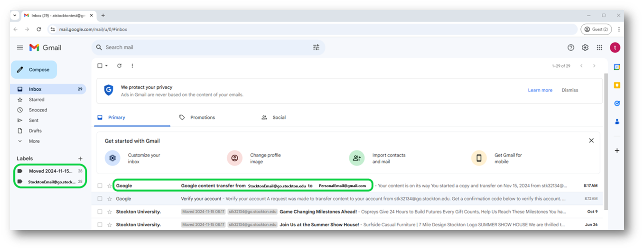Switch to the Primary tab
Screen dimensions: 644x250
pyautogui.click(x=132, y=118)
